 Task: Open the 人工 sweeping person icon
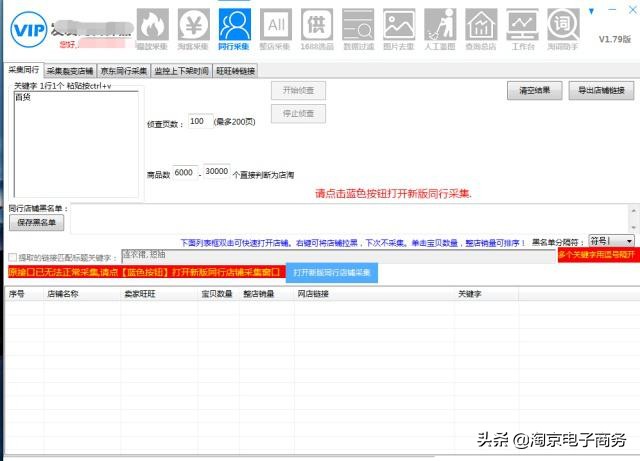[x=440, y=29]
